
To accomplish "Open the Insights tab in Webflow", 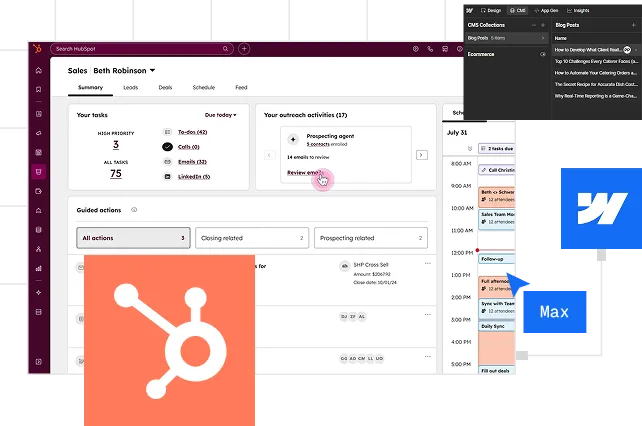I will click(x=578, y=10).
